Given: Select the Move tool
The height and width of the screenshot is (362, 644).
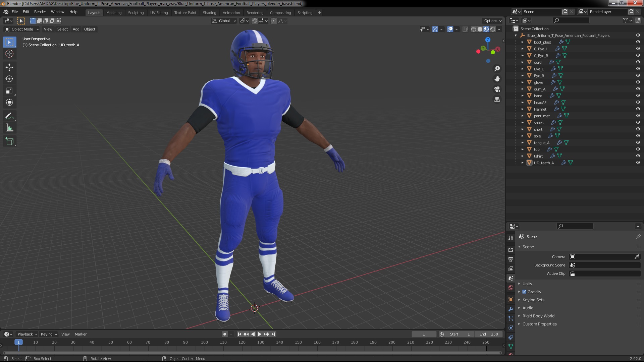Looking at the screenshot, I should pyautogui.click(x=9, y=67).
